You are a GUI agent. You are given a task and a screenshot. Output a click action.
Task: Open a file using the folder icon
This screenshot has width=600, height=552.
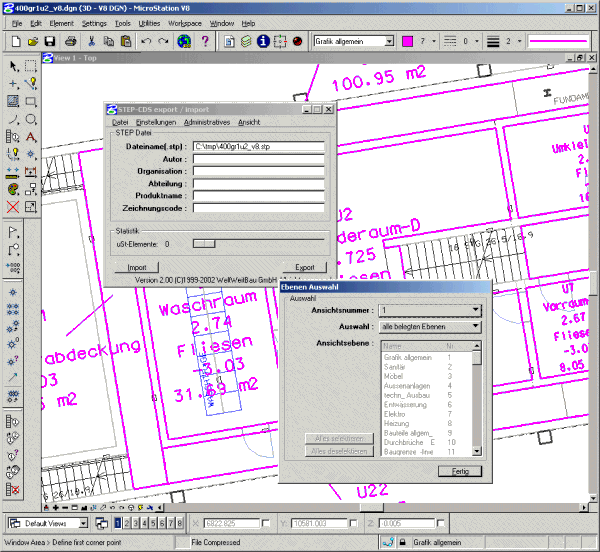[x=33, y=41]
